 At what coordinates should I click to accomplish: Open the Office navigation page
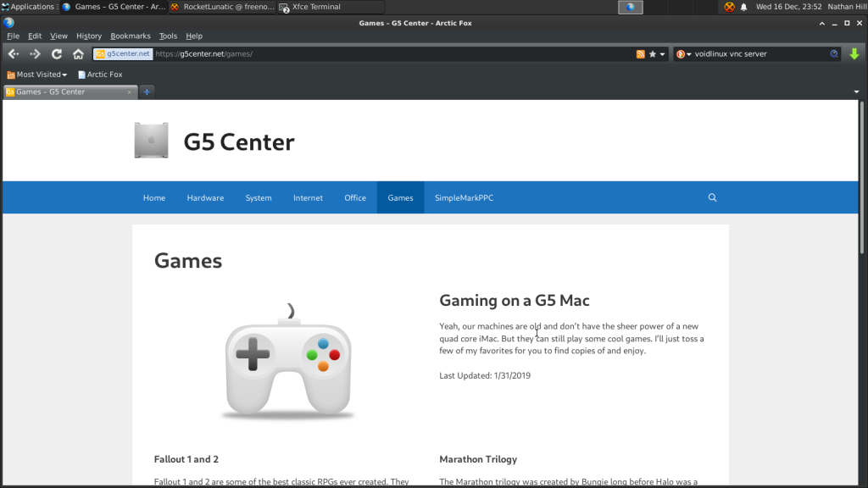coord(355,197)
